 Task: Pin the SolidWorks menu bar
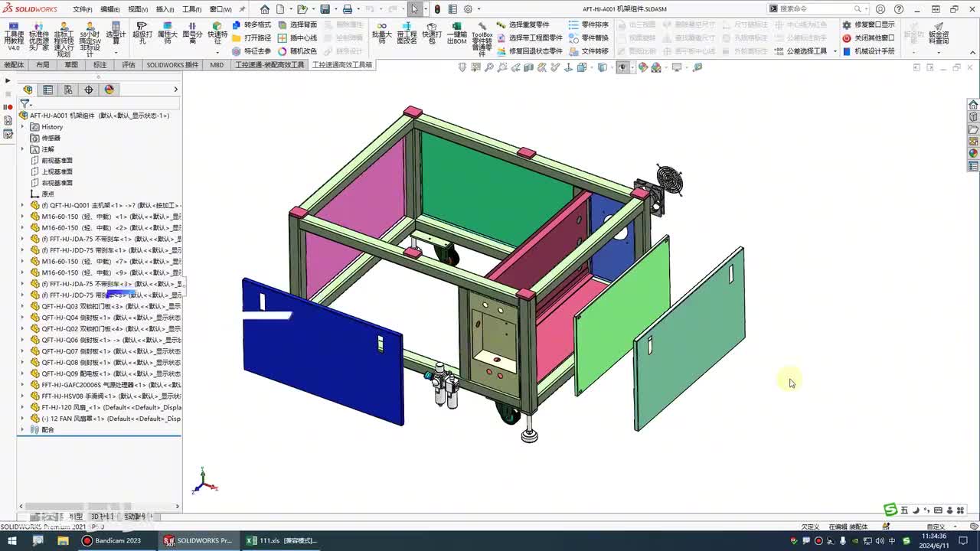(242, 9)
